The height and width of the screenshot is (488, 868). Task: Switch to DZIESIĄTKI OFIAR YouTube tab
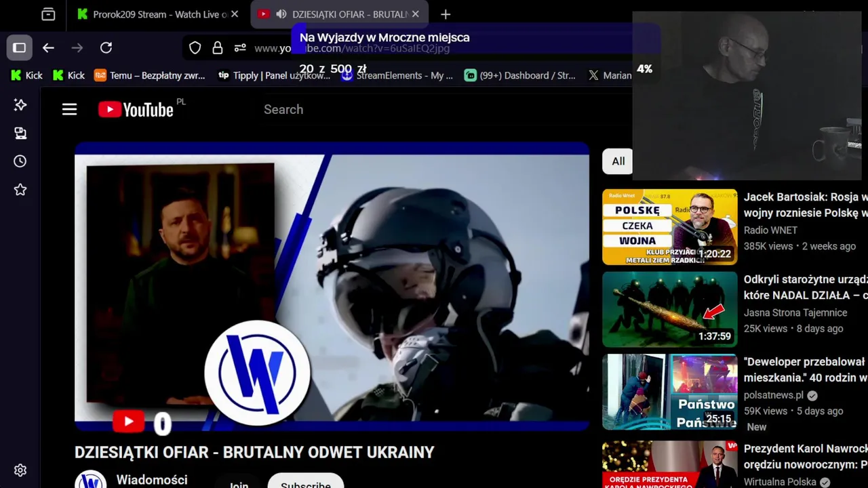[x=339, y=14]
